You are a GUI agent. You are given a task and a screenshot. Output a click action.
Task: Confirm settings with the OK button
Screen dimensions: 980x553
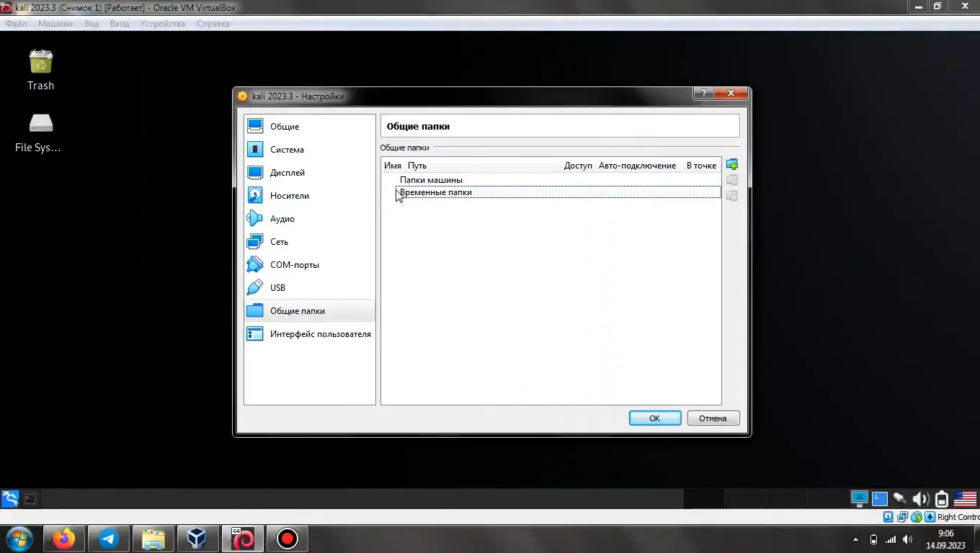tap(655, 418)
